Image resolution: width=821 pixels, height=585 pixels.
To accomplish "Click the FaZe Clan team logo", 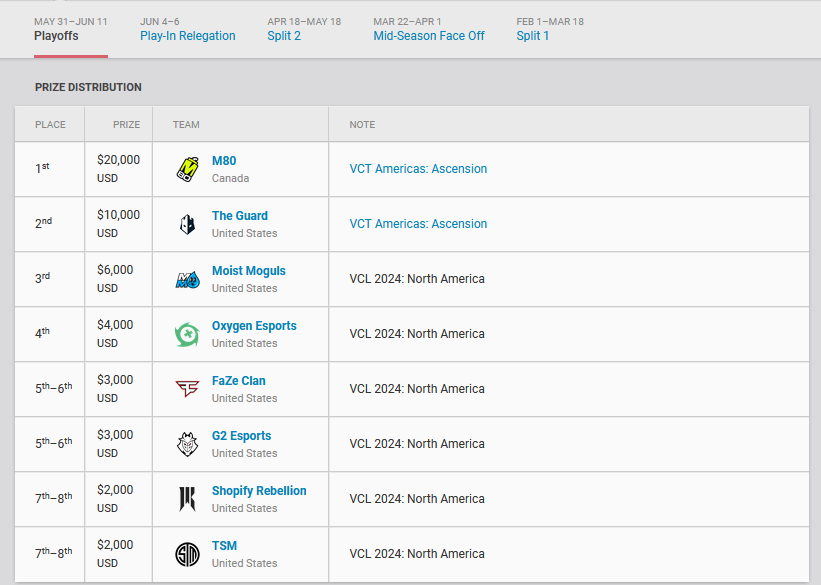I will click(x=187, y=389).
